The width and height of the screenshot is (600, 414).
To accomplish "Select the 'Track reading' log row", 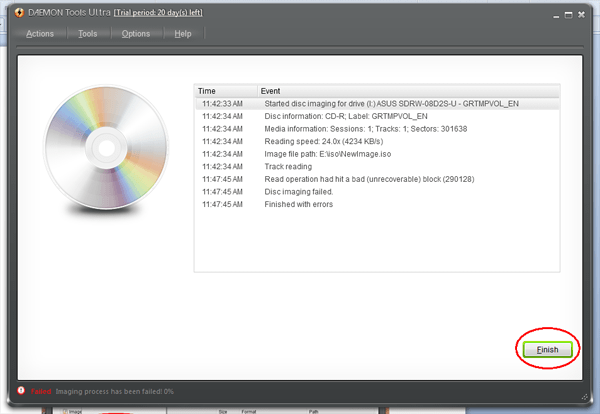I will 377,167.
